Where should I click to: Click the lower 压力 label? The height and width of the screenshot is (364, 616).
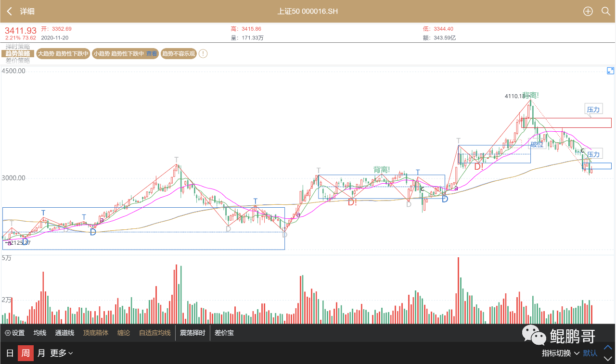point(593,154)
